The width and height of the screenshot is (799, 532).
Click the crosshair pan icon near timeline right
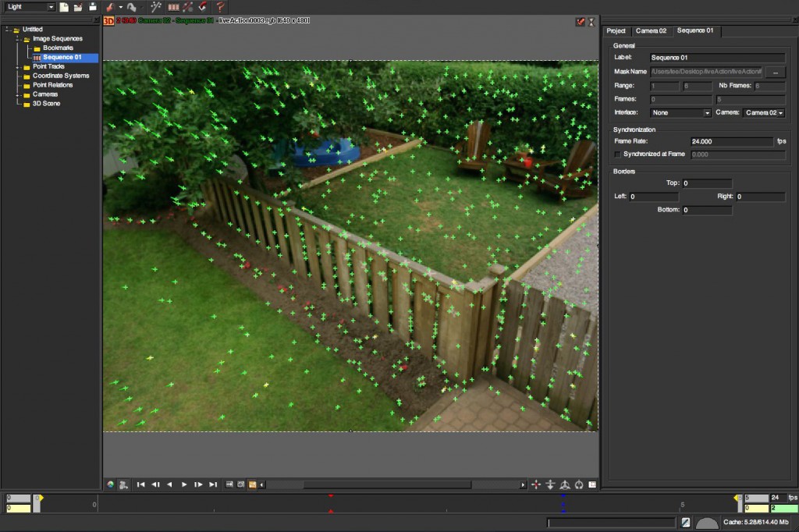coord(536,484)
